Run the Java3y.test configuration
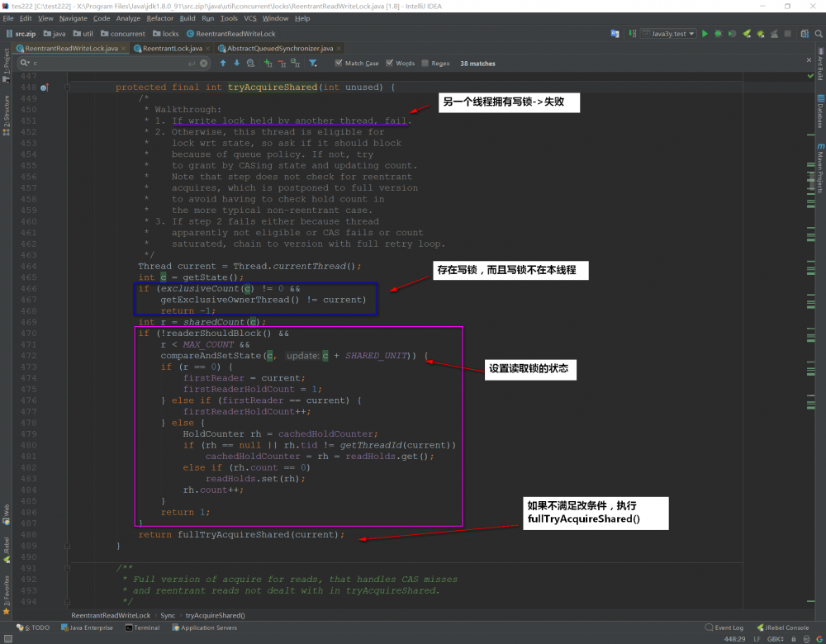This screenshot has height=644, width=826. pos(705,34)
